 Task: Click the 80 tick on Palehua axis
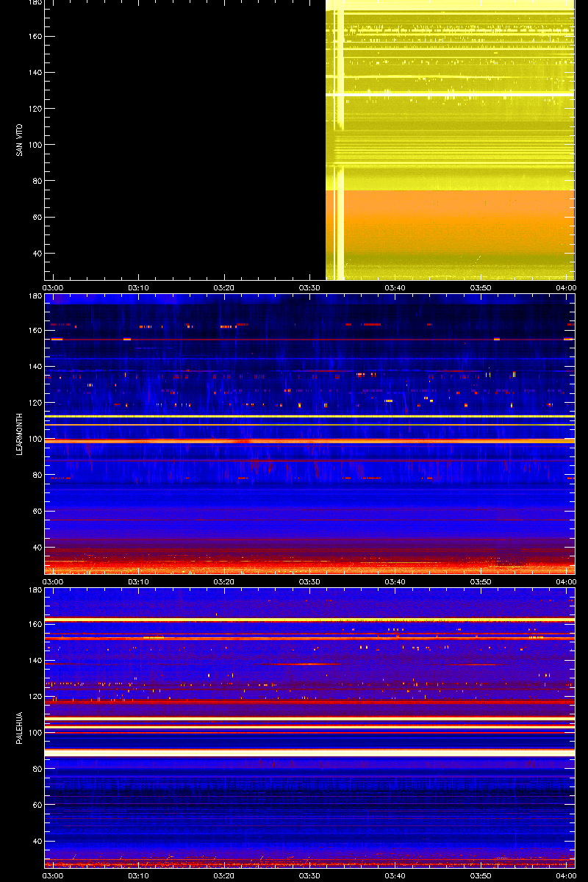coord(37,769)
